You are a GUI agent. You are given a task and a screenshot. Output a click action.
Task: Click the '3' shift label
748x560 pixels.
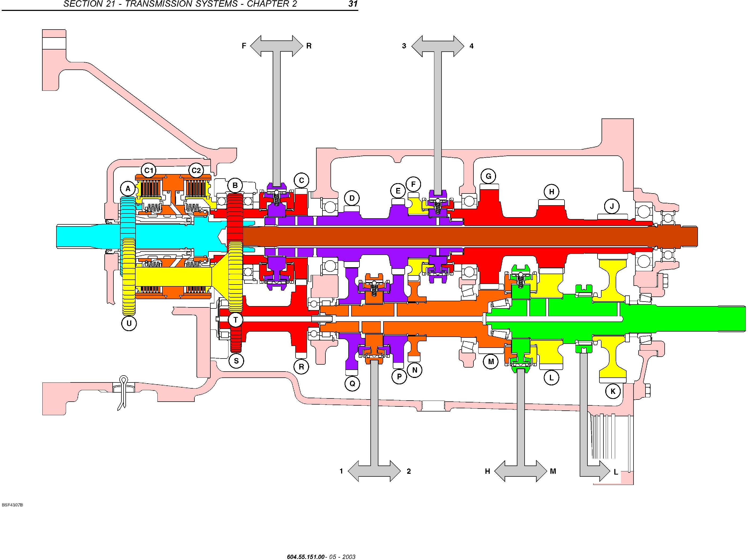tap(404, 46)
